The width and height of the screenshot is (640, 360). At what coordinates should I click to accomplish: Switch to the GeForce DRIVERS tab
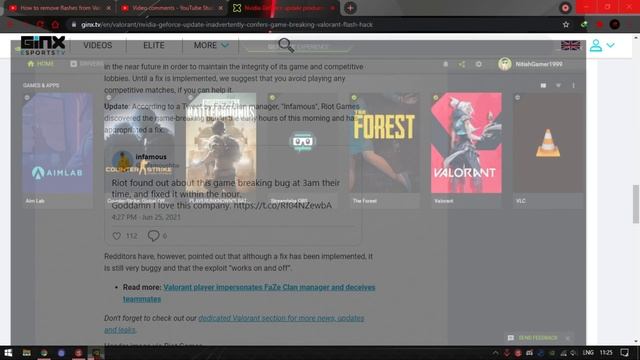(87, 64)
